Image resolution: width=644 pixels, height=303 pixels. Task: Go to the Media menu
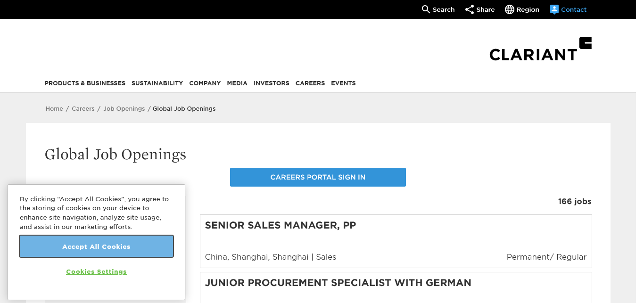[x=237, y=83]
